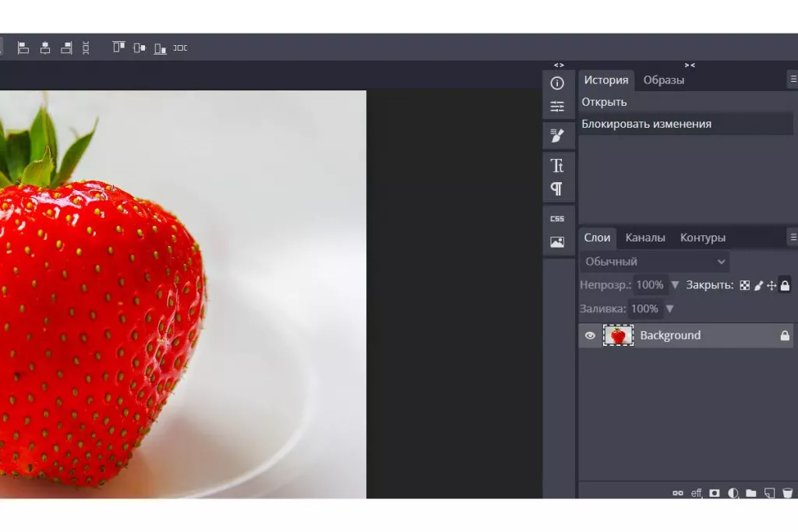Align left edges of layers
The image size is (798, 532).
point(23,48)
